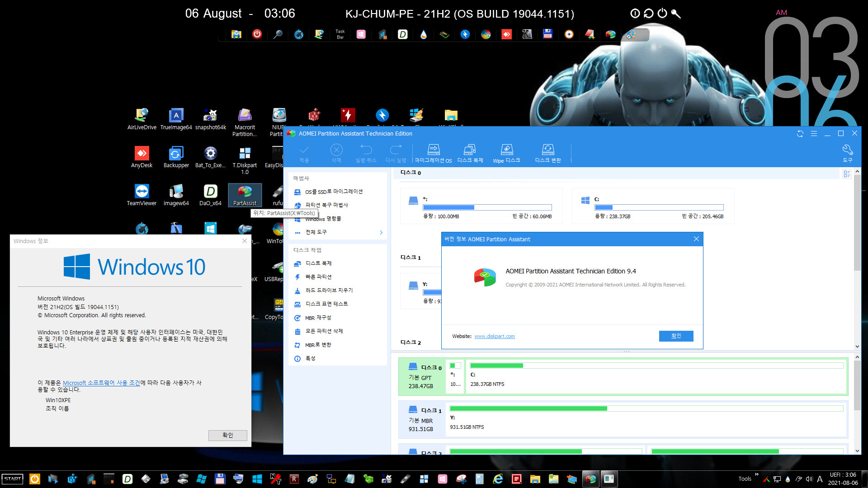Select Y: 931.51GB NTFS partition bar

[x=646, y=420]
